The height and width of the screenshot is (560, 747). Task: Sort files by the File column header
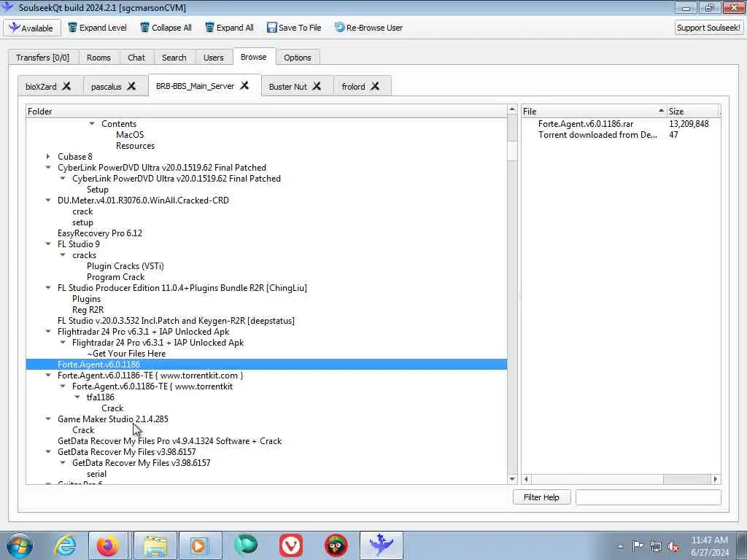click(x=594, y=112)
